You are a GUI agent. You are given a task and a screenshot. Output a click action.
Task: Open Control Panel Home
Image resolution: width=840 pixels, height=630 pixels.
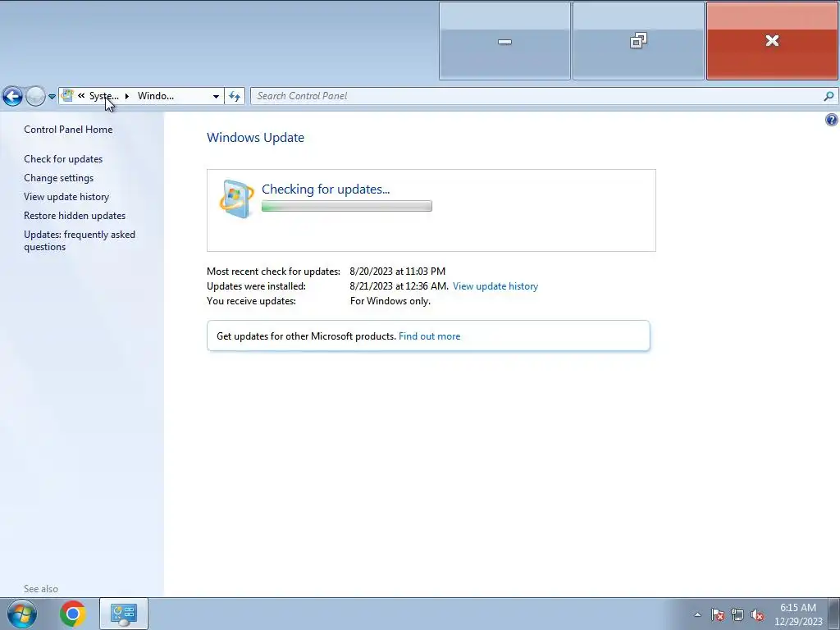68,129
